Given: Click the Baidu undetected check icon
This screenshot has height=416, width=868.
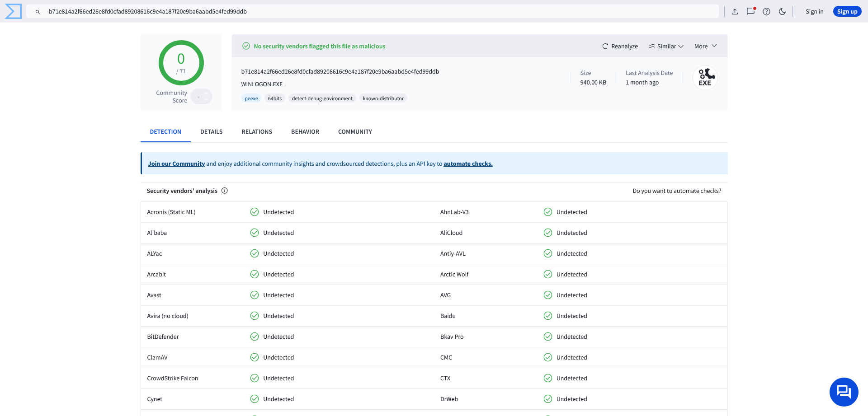Looking at the screenshot, I should click(x=548, y=316).
